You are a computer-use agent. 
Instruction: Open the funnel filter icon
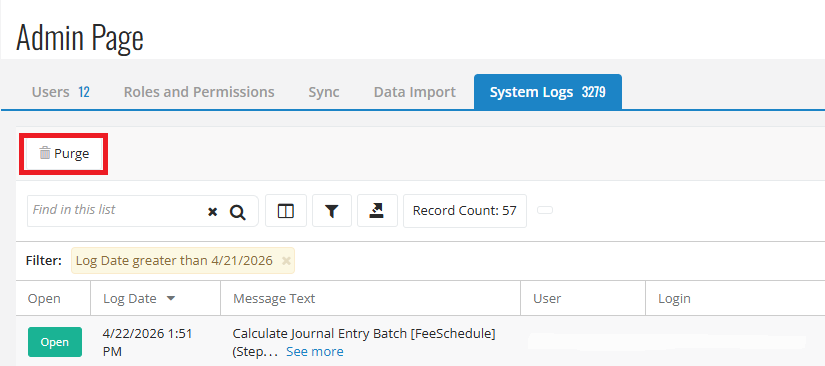click(x=331, y=211)
